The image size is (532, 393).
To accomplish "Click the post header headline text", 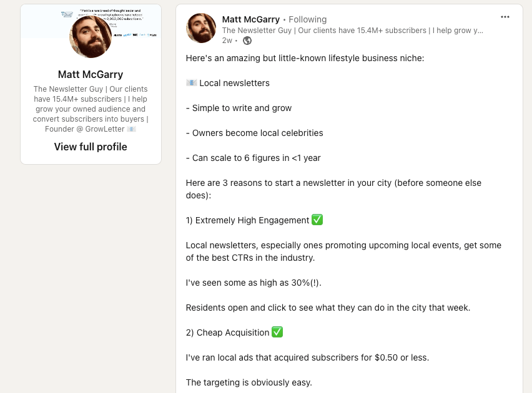I will [x=352, y=30].
